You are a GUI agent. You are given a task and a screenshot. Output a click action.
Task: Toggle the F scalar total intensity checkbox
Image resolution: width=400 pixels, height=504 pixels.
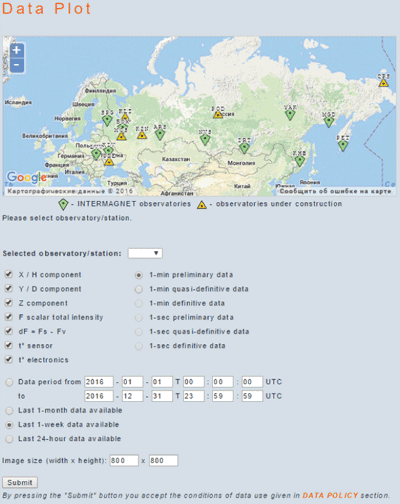(x=9, y=317)
